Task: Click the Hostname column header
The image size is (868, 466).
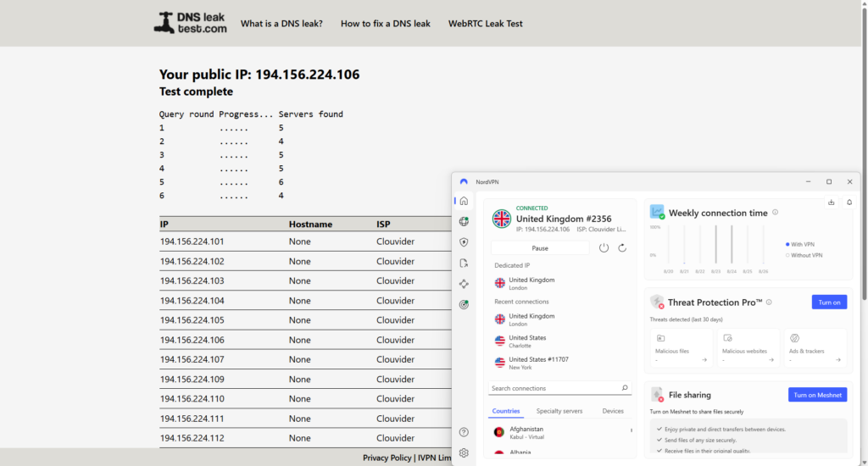Action: coord(310,225)
